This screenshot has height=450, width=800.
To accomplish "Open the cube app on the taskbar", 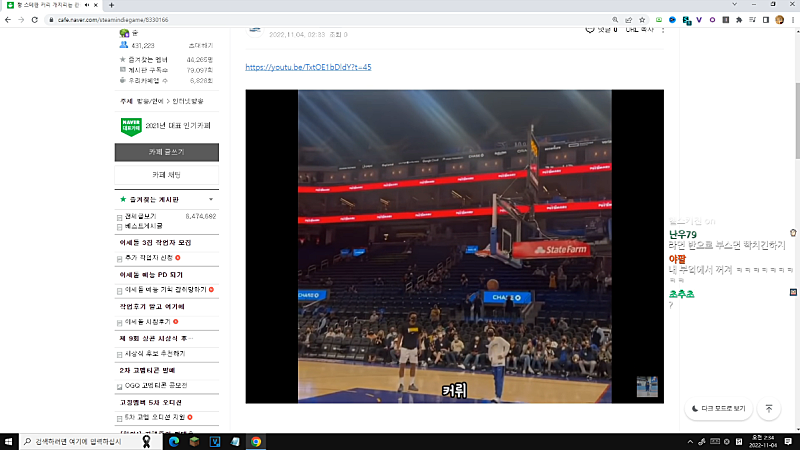I will click(x=194, y=442).
